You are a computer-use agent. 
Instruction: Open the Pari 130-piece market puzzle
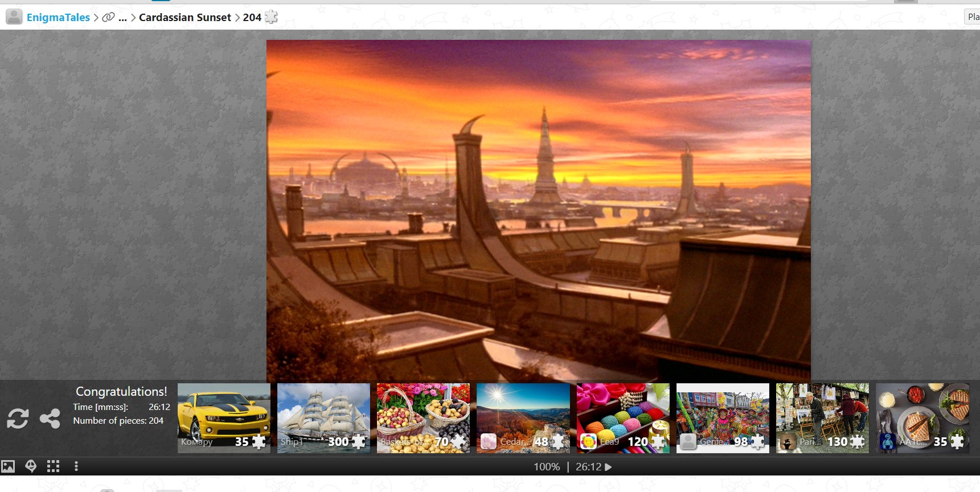pyautogui.click(x=822, y=418)
